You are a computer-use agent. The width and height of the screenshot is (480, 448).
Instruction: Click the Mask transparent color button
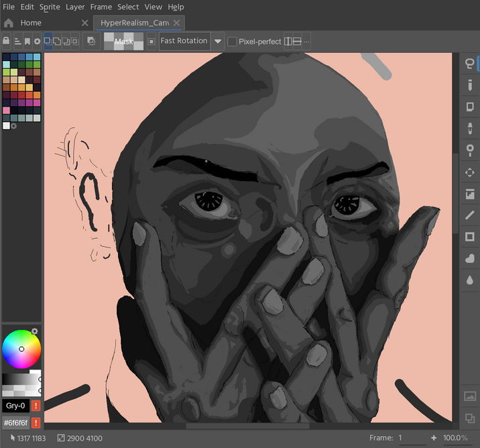pyautogui.click(x=123, y=42)
